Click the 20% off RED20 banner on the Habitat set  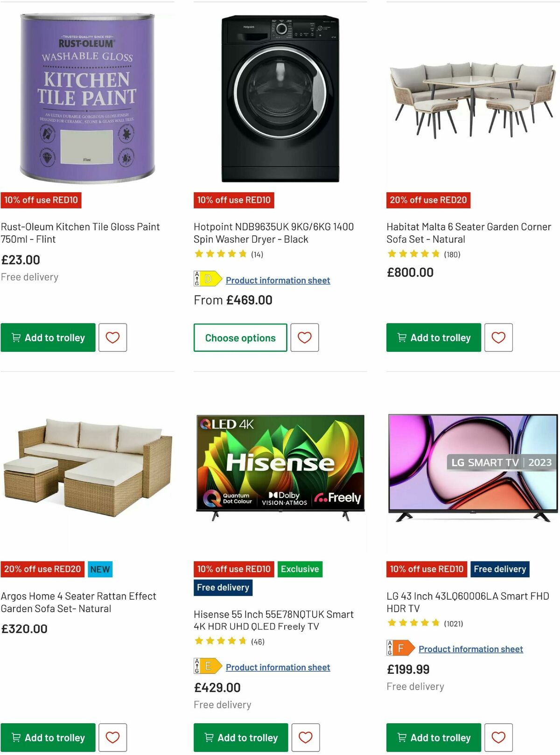[427, 200]
